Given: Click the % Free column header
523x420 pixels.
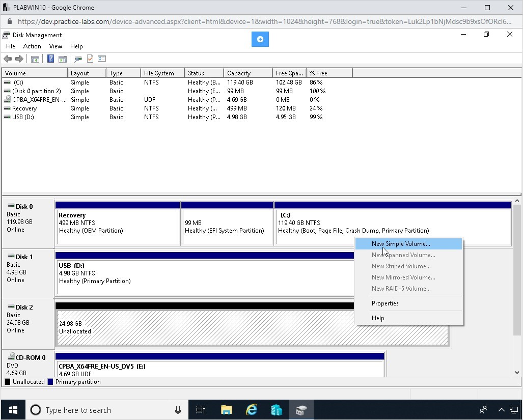Looking at the screenshot, I should [329, 73].
